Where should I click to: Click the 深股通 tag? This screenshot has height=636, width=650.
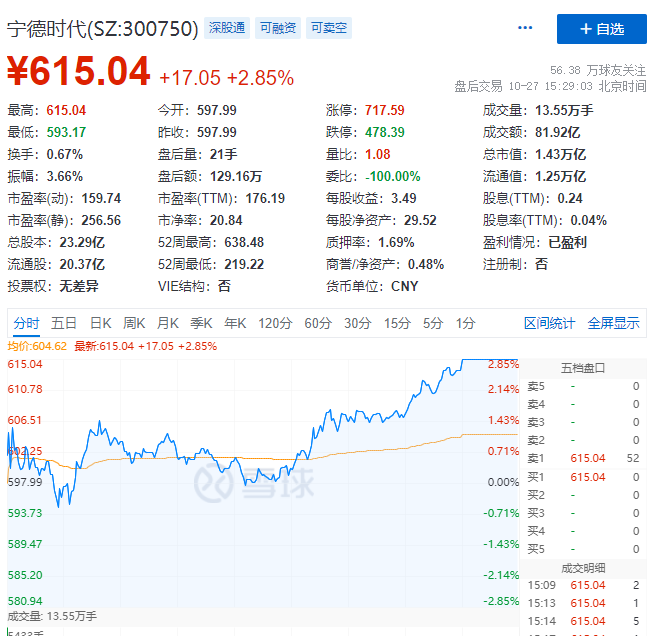coord(227,28)
